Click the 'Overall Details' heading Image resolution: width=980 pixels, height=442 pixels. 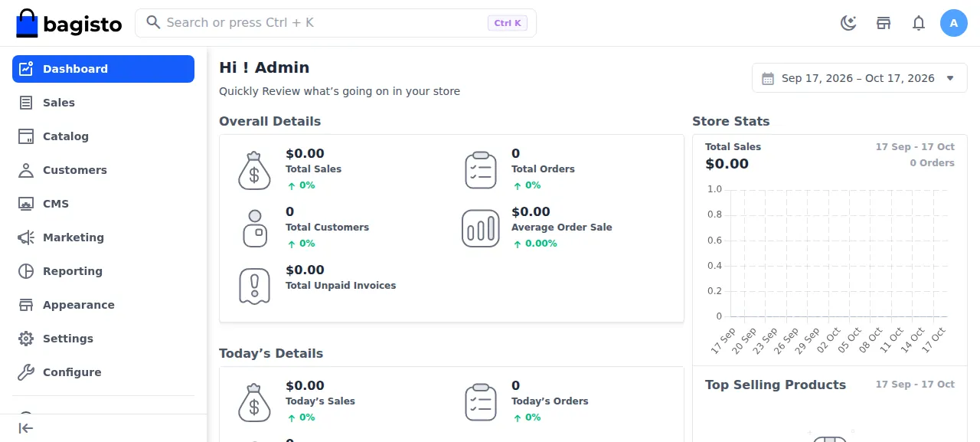point(269,121)
